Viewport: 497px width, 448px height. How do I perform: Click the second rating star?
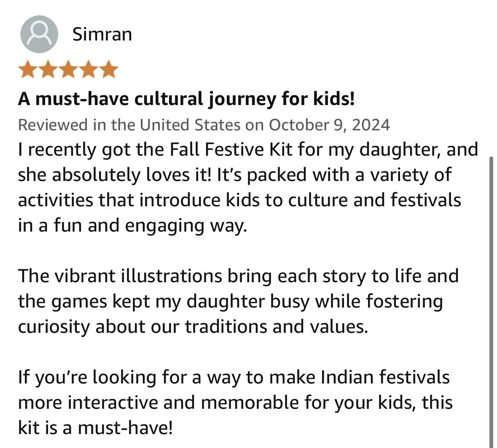(x=48, y=70)
